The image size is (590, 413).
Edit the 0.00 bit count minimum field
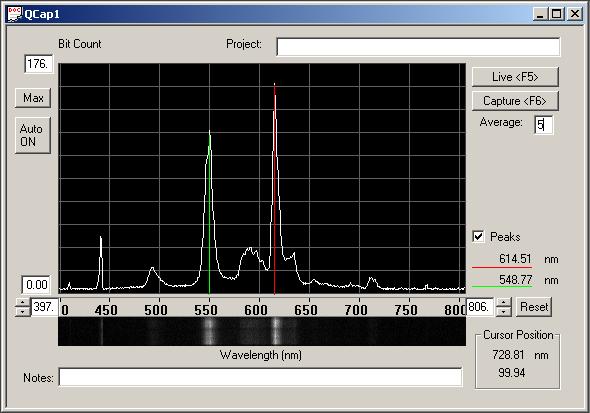coord(36,285)
